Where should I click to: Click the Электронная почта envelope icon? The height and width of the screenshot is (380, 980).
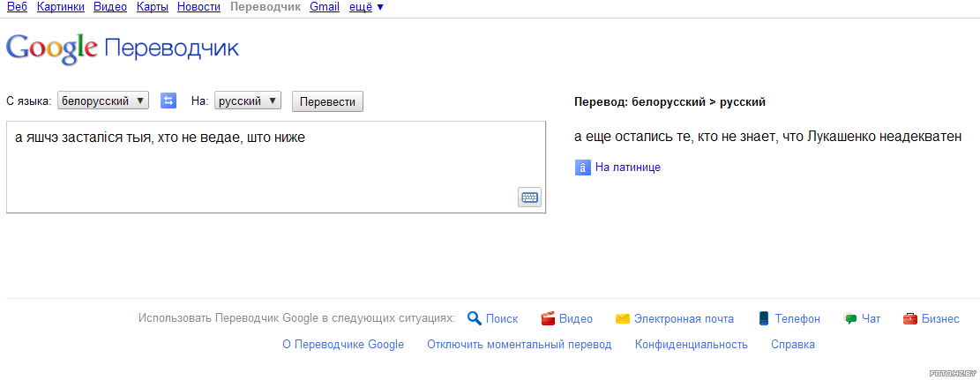pos(622,319)
